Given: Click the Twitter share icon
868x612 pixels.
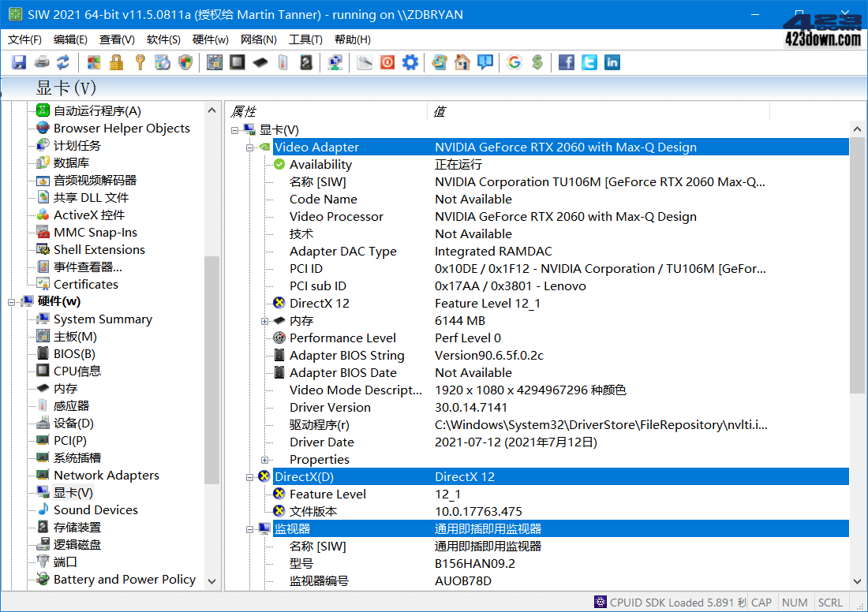Looking at the screenshot, I should tap(589, 62).
